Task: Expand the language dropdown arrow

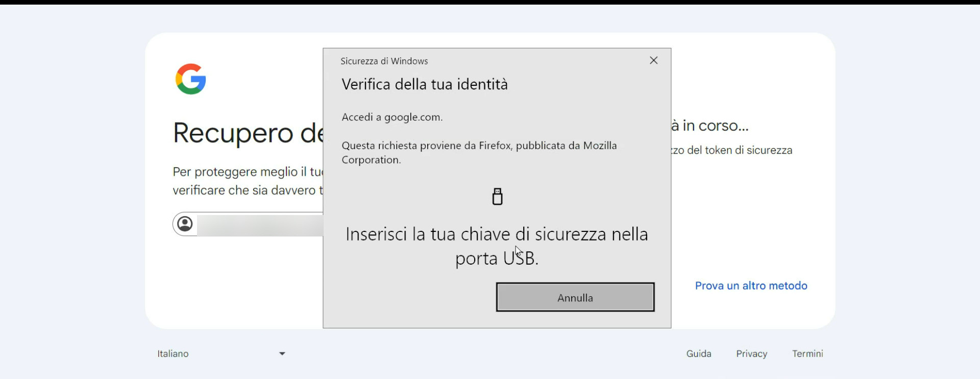Action: click(282, 353)
